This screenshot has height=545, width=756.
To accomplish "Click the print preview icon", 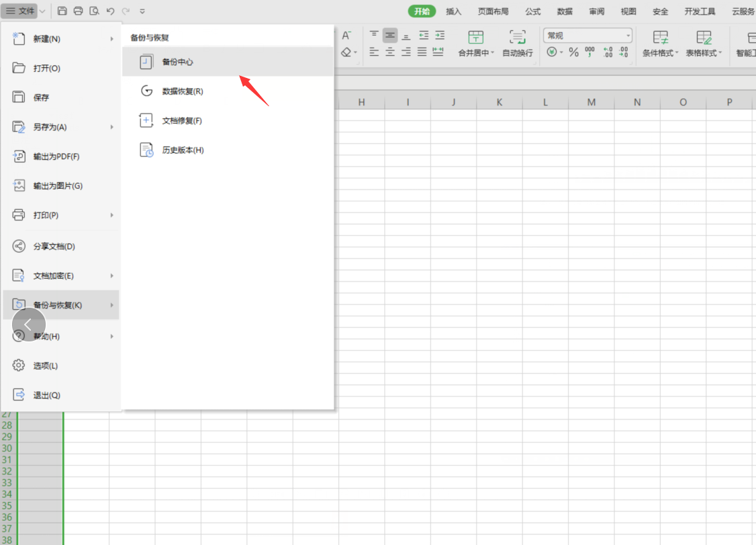I will point(94,11).
